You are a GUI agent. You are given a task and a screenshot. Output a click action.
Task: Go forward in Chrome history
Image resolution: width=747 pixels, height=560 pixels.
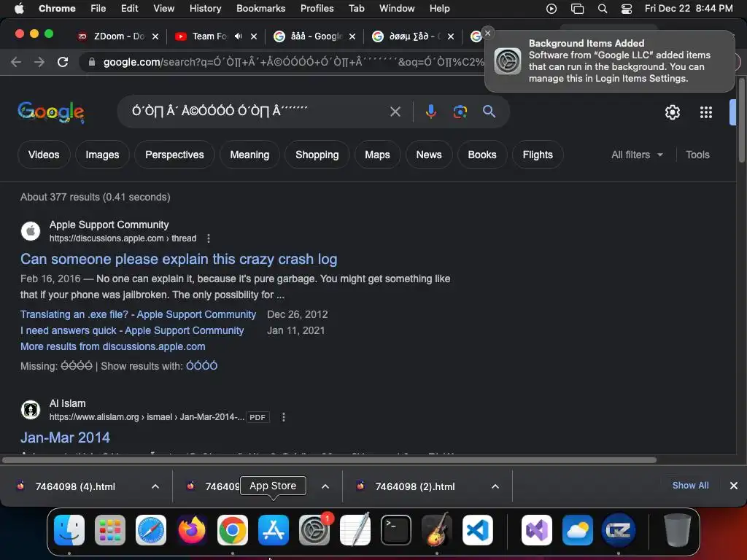tap(39, 62)
